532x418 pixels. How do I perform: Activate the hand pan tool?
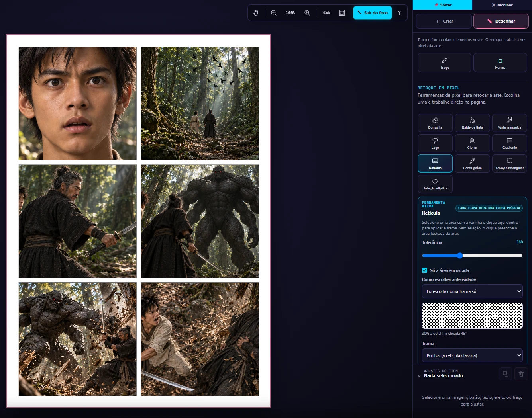click(256, 13)
